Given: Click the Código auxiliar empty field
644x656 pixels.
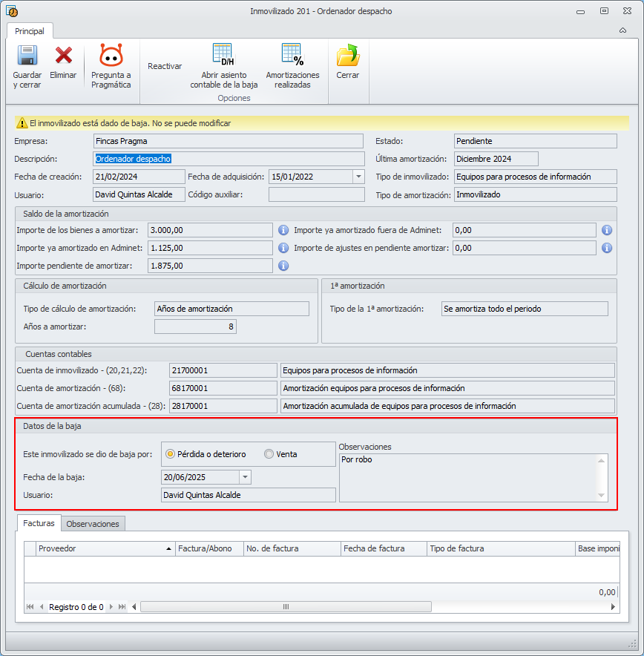Looking at the screenshot, I should tap(317, 194).
